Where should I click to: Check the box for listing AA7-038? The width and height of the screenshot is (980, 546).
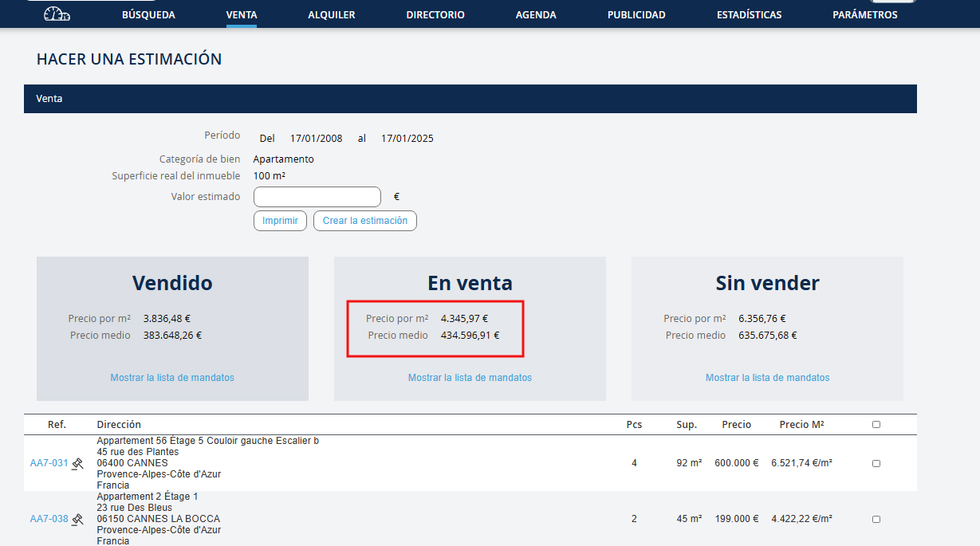(876, 519)
